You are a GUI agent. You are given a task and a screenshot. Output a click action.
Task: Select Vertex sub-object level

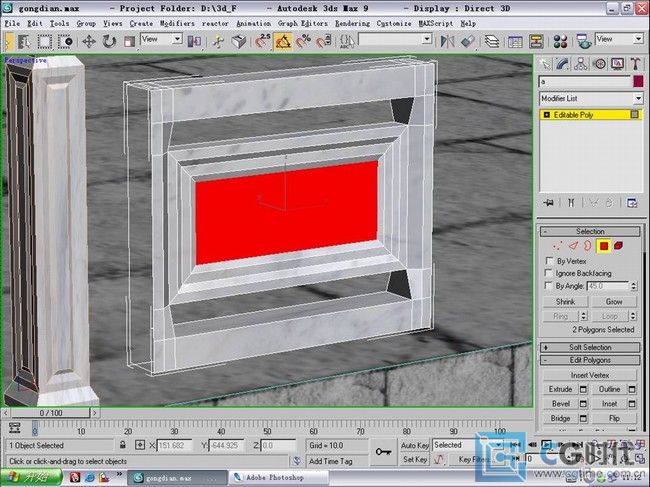coord(558,246)
